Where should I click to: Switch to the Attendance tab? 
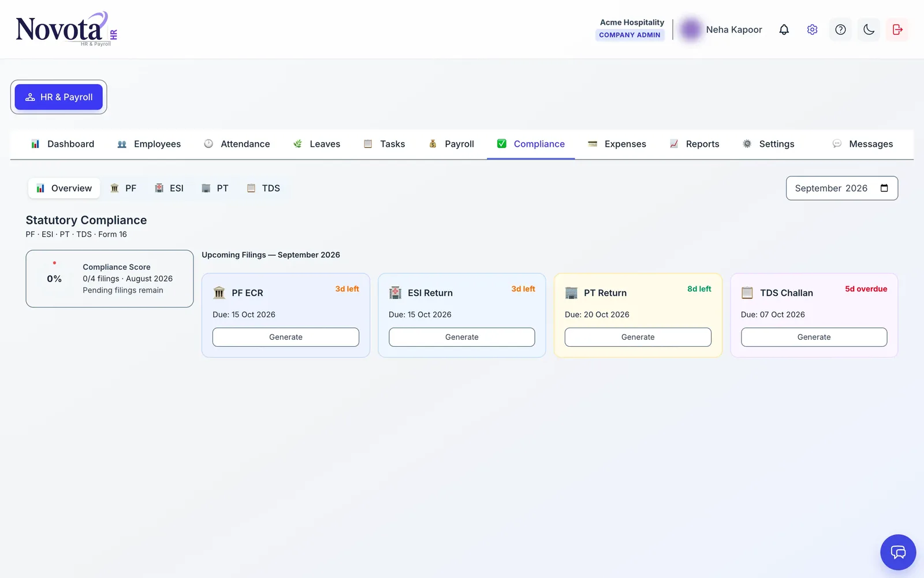click(237, 144)
